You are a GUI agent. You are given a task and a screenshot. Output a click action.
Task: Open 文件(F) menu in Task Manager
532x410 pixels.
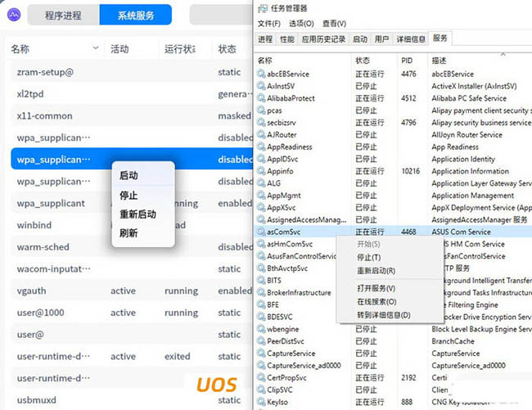pyautogui.click(x=268, y=24)
